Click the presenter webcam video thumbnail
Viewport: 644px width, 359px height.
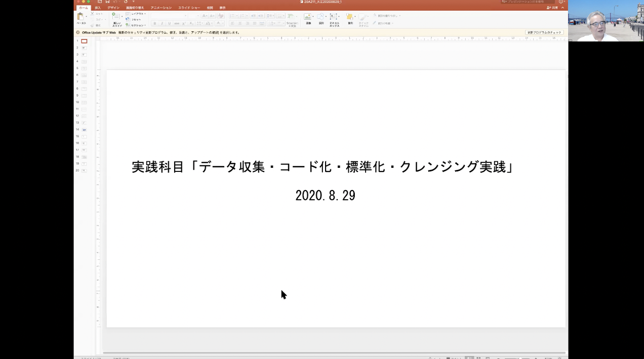click(606, 21)
